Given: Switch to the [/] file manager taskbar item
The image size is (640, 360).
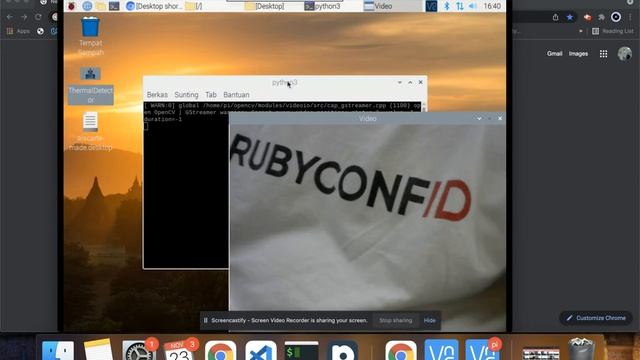Looking at the screenshot, I should pyautogui.click(x=193, y=6).
